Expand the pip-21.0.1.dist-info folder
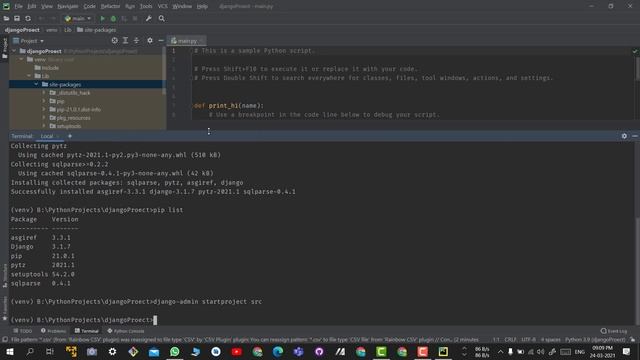640x360 pixels. tap(44, 109)
